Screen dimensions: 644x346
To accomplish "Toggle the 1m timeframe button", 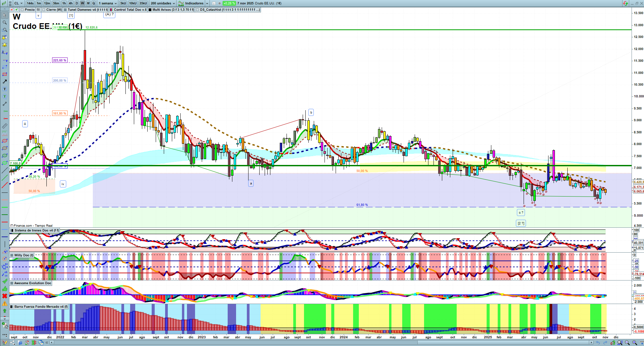I will coord(39,3).
